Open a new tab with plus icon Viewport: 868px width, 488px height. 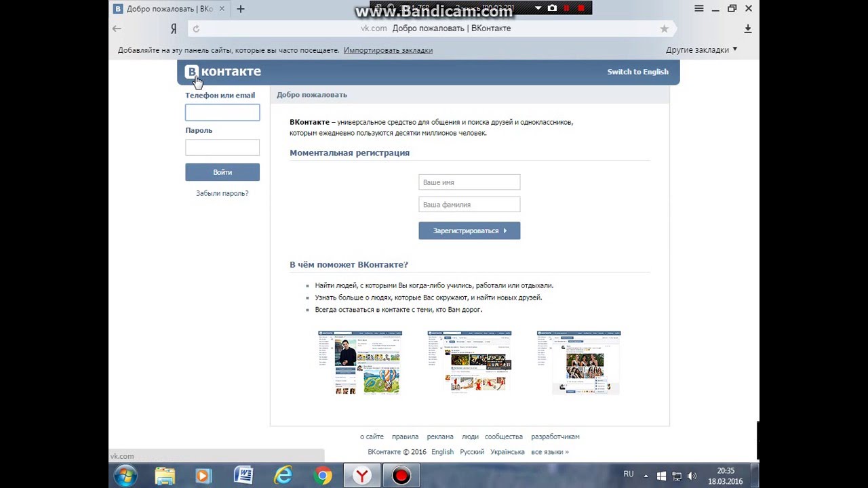(241, 9)
